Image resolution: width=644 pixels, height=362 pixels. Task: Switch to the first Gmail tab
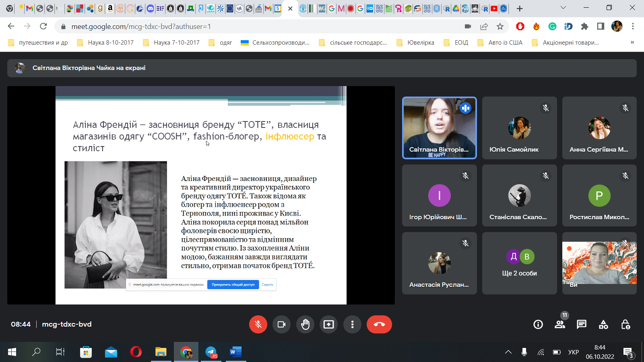[x=29, y=8]
